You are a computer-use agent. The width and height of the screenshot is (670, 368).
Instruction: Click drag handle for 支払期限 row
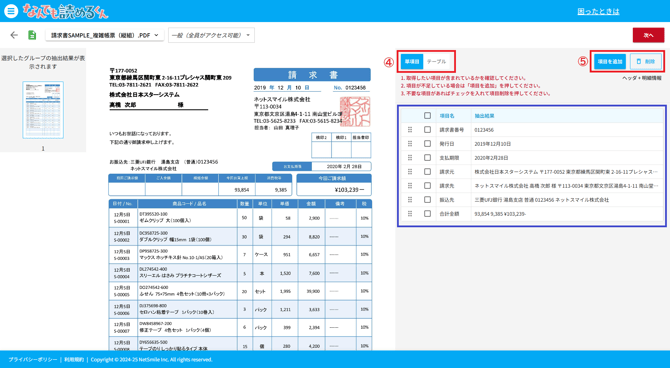(410, 158)
